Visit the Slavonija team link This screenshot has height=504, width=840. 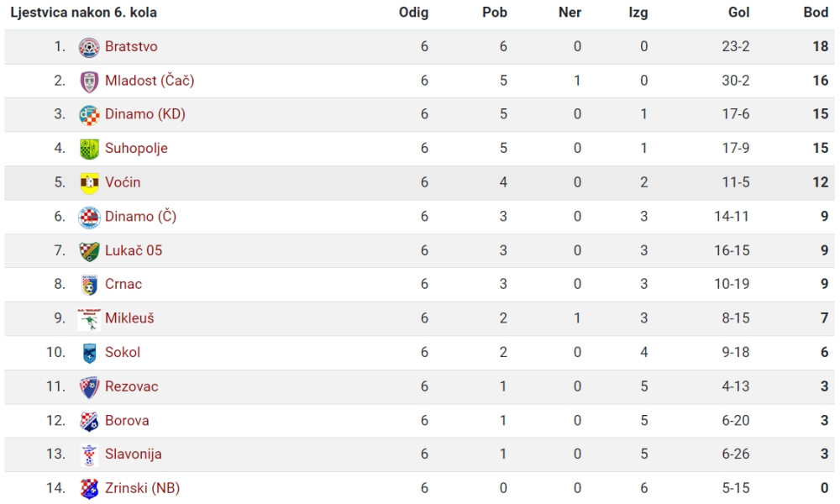click(x=134, y=454)
